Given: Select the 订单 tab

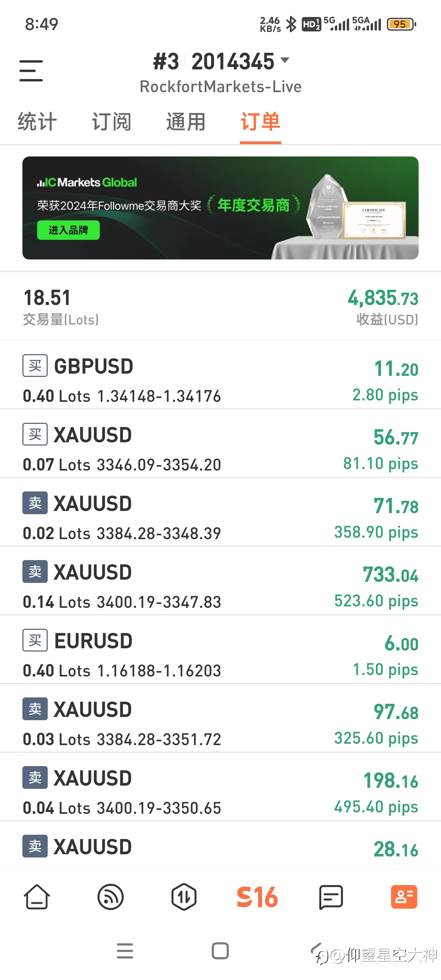Looking at the screenshot, I should coord(260,122).
